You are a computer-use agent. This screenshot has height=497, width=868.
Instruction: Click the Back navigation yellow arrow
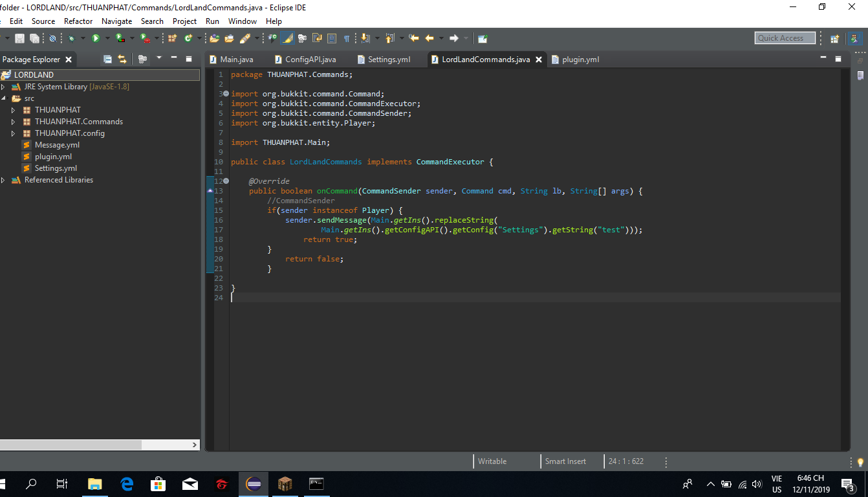pyautogui.click(x=429, y=38)
